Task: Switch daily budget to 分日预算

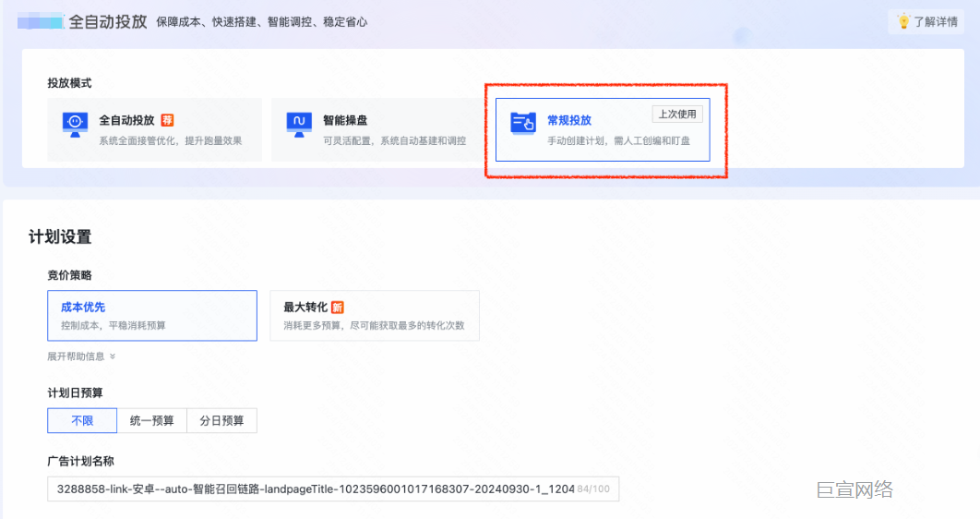Action: click(x=221, y=420)
